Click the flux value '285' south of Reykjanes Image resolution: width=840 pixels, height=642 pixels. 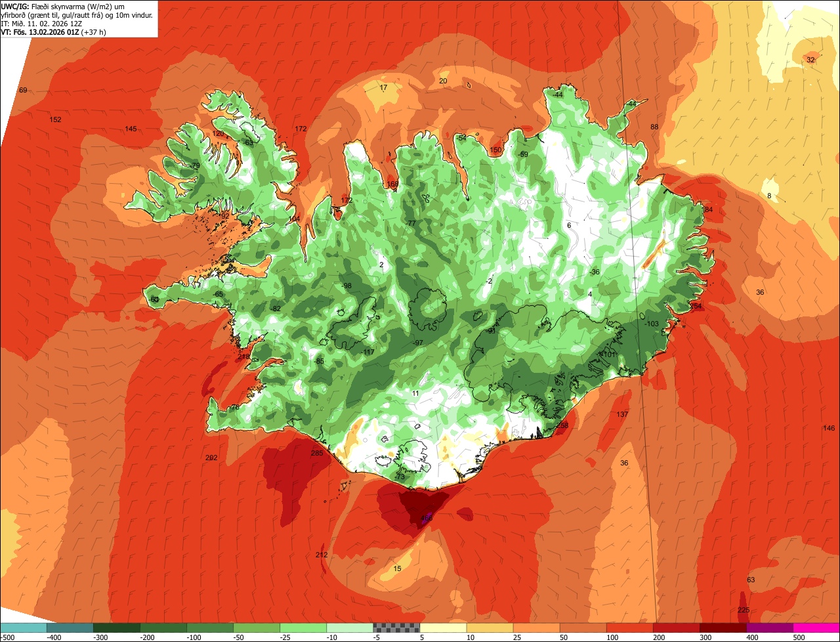317,453
